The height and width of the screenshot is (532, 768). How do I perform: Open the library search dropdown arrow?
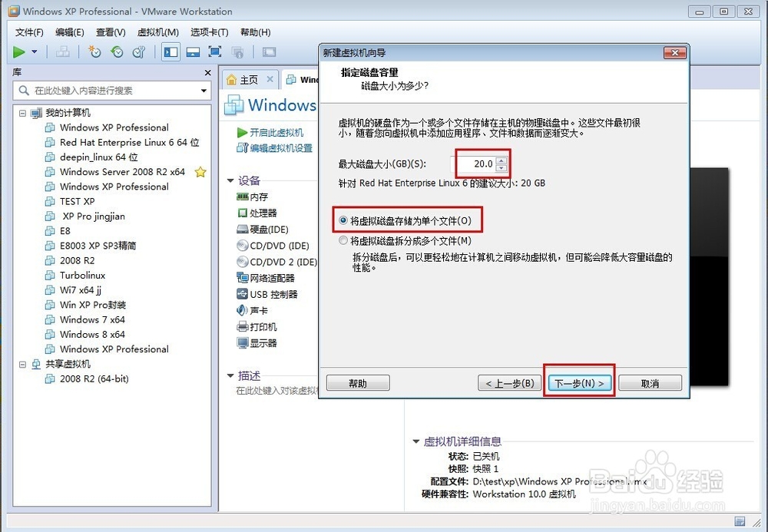(x=204, y=91)
